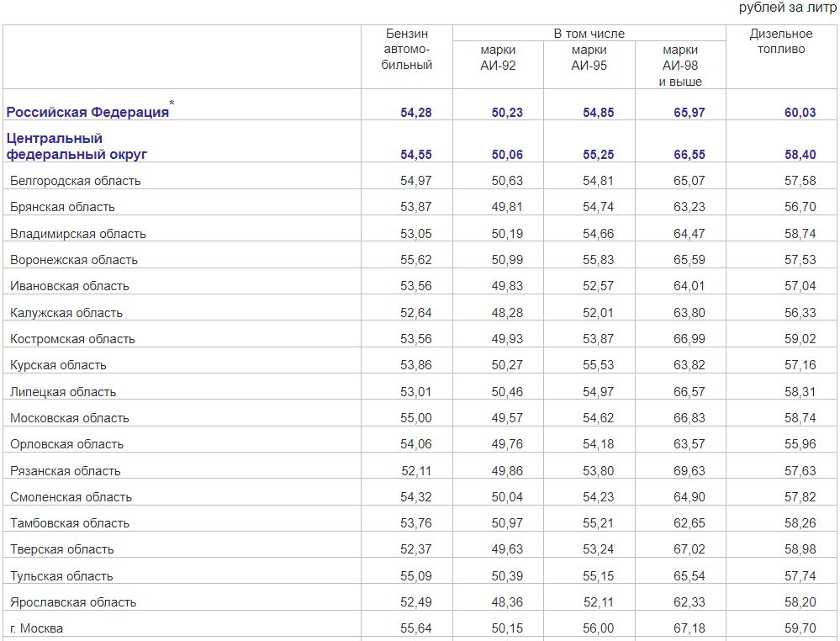
Task: Select the Центральный федеральный округ heading
Action: coord(77,146)
